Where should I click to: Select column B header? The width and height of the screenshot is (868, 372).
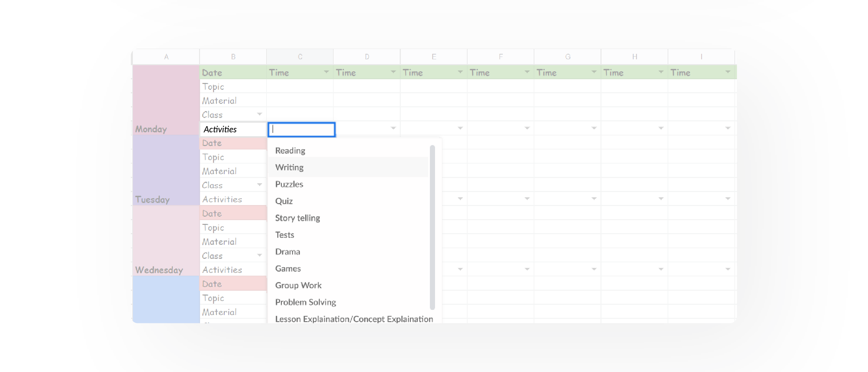point(233,57)
